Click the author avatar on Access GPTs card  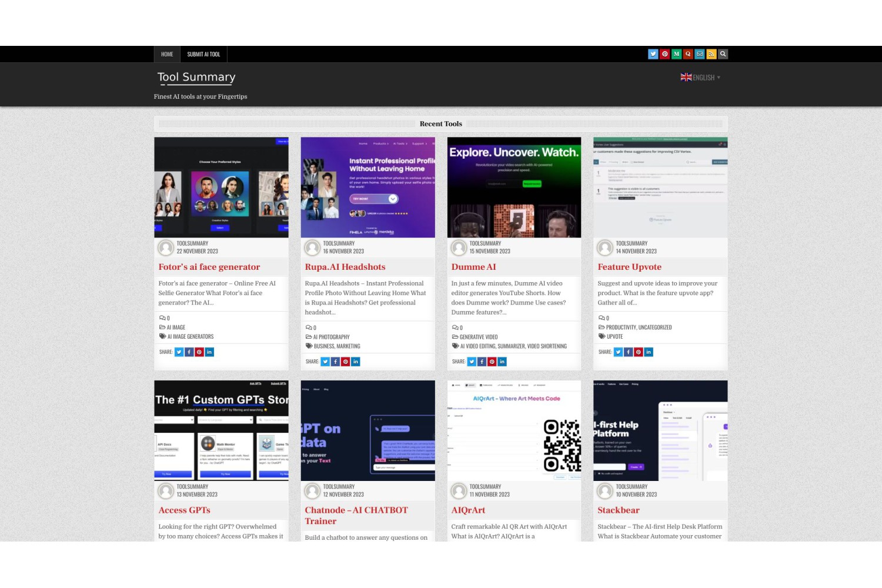coord(166,490)
